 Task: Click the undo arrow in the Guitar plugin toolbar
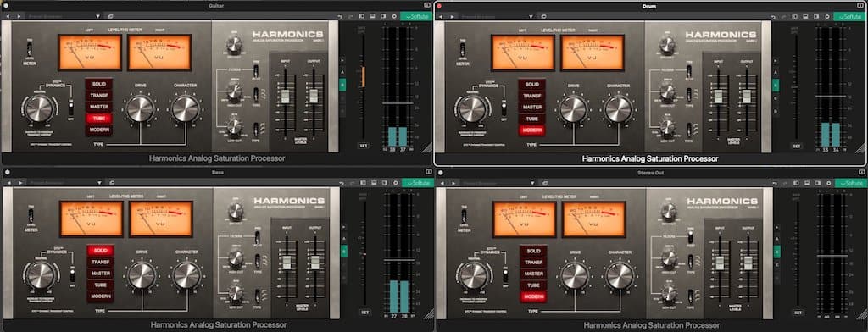click(x=339, y=17)
